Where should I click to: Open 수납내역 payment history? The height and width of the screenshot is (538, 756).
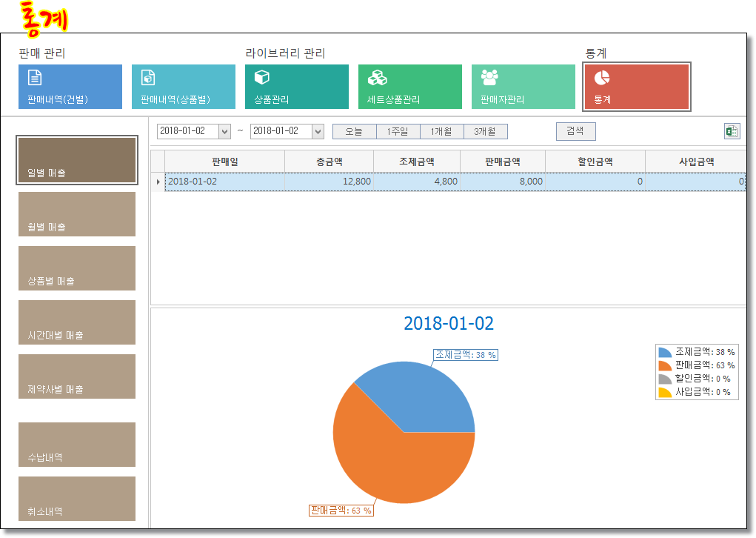coord(77,445)
